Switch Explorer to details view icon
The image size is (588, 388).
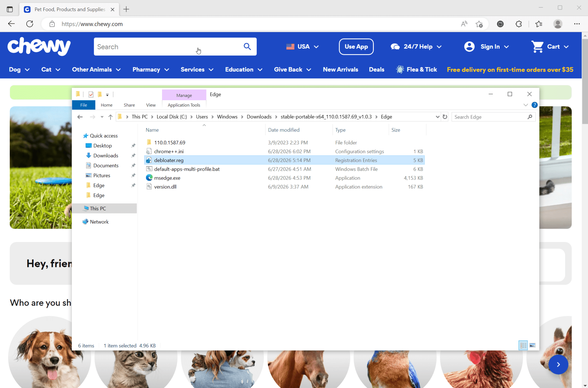pos(523,345)
